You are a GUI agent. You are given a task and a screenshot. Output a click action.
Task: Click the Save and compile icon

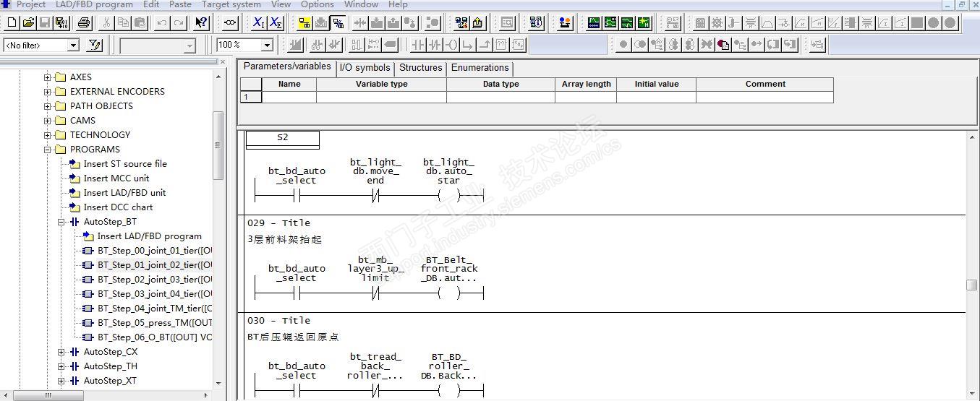click(61, 23)
